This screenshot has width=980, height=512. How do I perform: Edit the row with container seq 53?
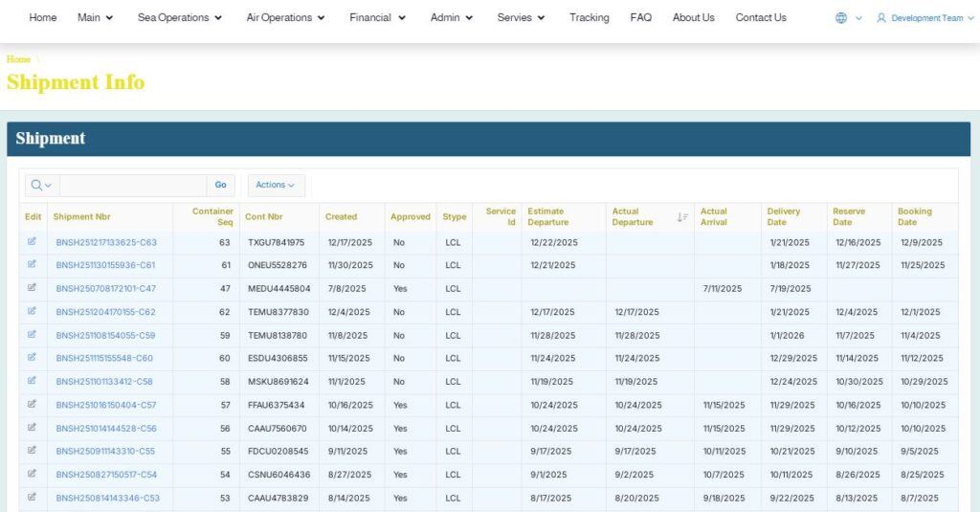32,497
